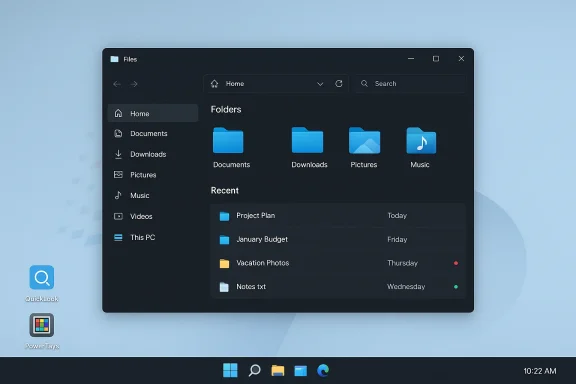
Task: Click the Recent section heading
Action: click(x=225, y=190)
